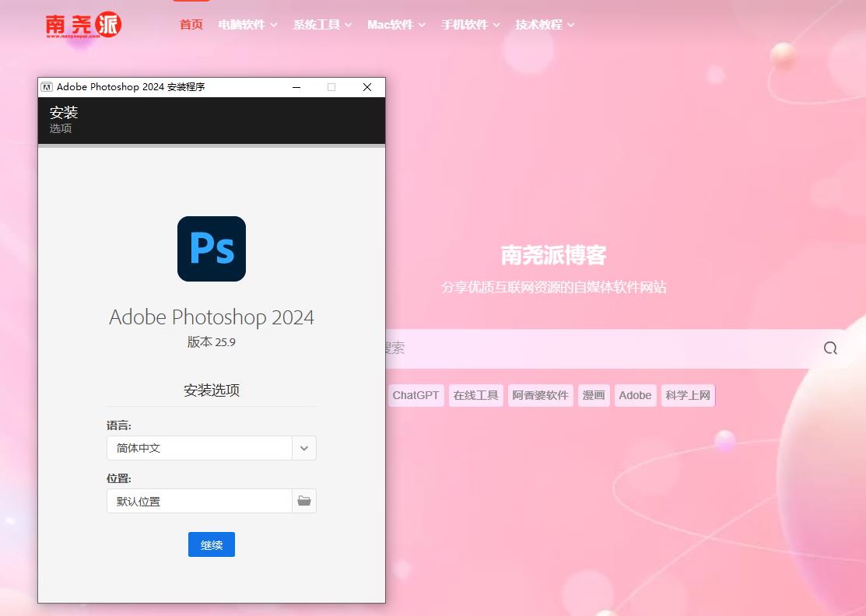Click the 南尧派 site logo
Viewport: 866px width, 616px height.
[x=83, y=25]
